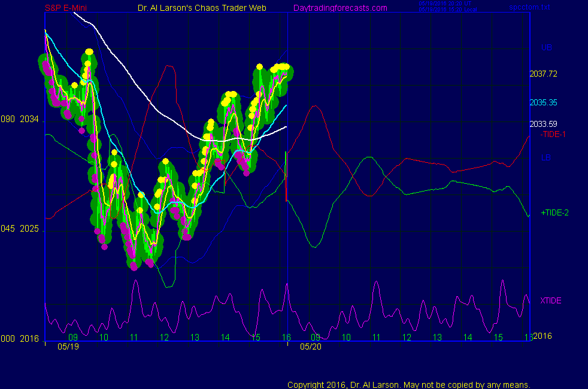The height and width of the screenshot is (389, 588).
Task: Click the magenta XTIDE legend label
Action: pos(550,300)
